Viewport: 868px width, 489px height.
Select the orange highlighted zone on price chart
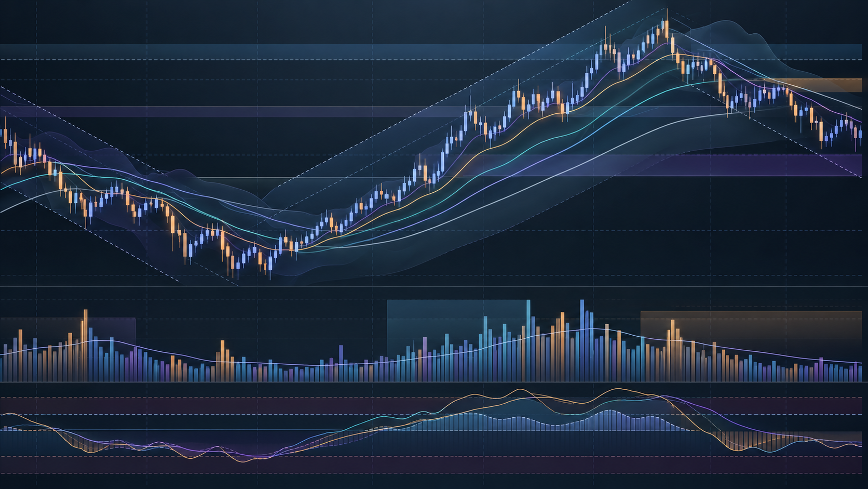coord(813,85)
